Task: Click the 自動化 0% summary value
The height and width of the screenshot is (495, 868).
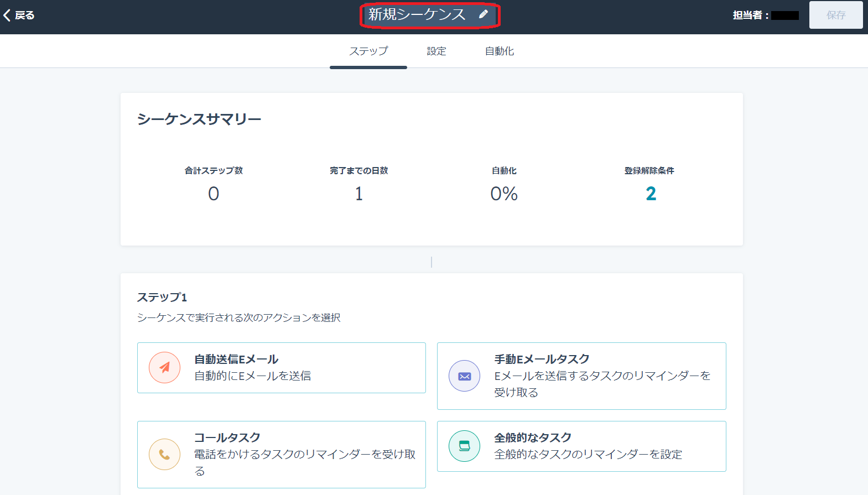Action: pos(504,194)
